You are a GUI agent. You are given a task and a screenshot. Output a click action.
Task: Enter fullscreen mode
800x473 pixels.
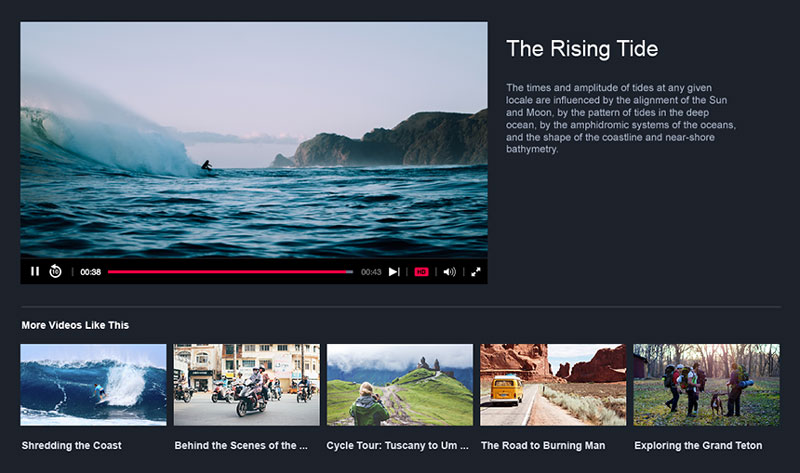tap(476, 272)
